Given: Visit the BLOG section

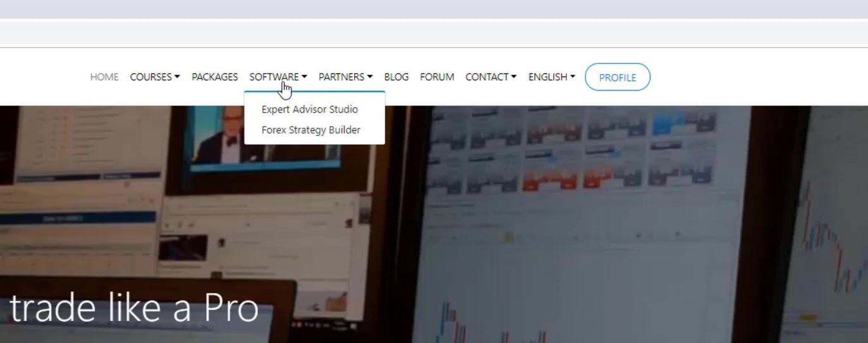Looking at the screenshot, I should click(396, 77).
